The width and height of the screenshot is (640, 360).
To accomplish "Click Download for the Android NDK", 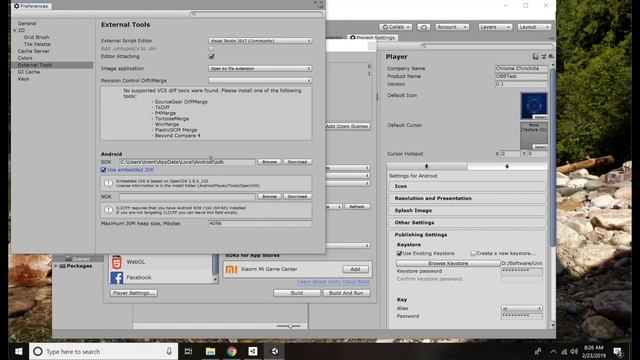I will click(x=297, y=197).
